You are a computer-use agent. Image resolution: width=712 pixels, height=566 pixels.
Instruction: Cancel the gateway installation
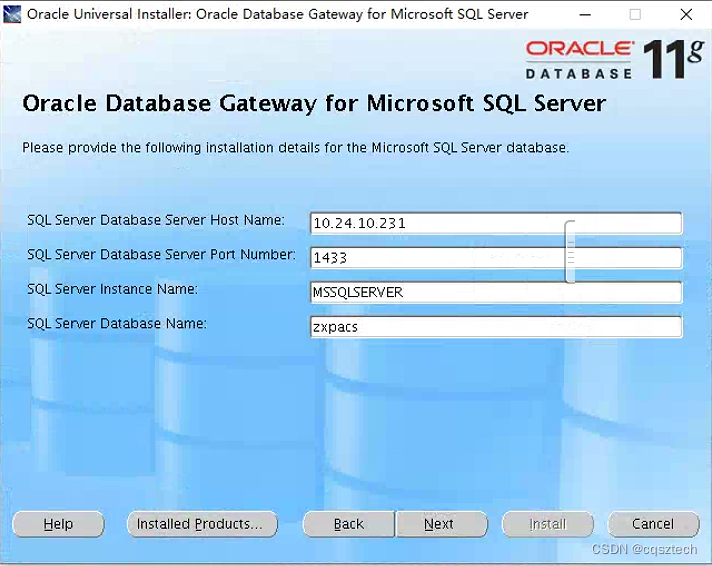tap(653, 524)
